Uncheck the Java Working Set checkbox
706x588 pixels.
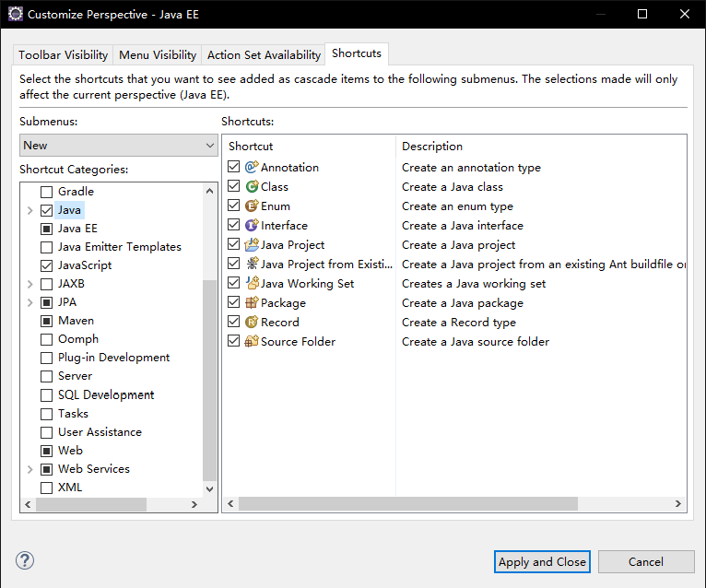coord(234,283)
